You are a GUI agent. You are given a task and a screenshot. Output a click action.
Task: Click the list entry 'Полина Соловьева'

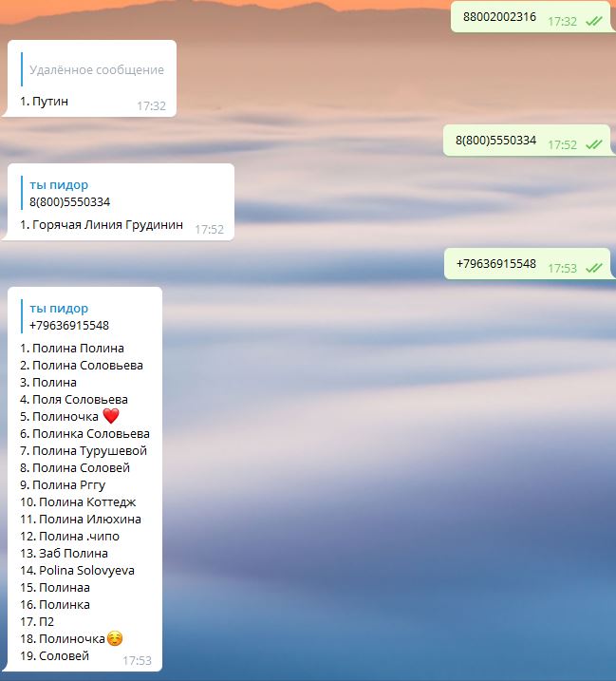(87, 366)
